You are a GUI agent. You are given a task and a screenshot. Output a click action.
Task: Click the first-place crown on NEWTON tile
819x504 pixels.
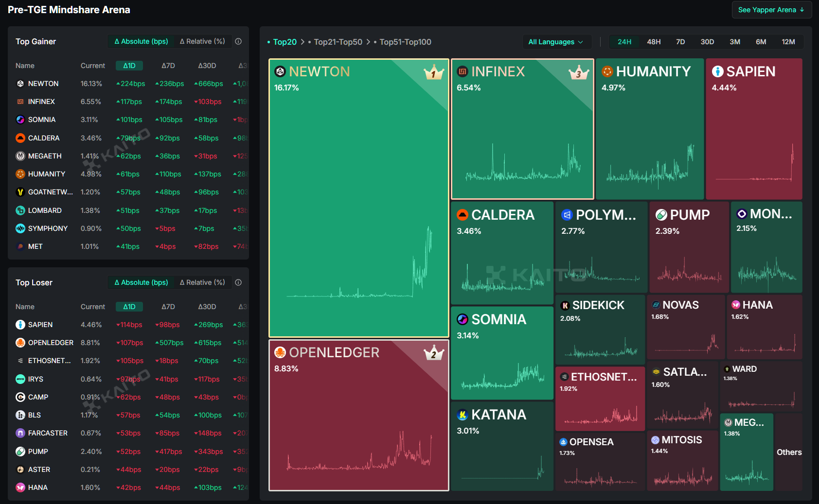[433, 73]
